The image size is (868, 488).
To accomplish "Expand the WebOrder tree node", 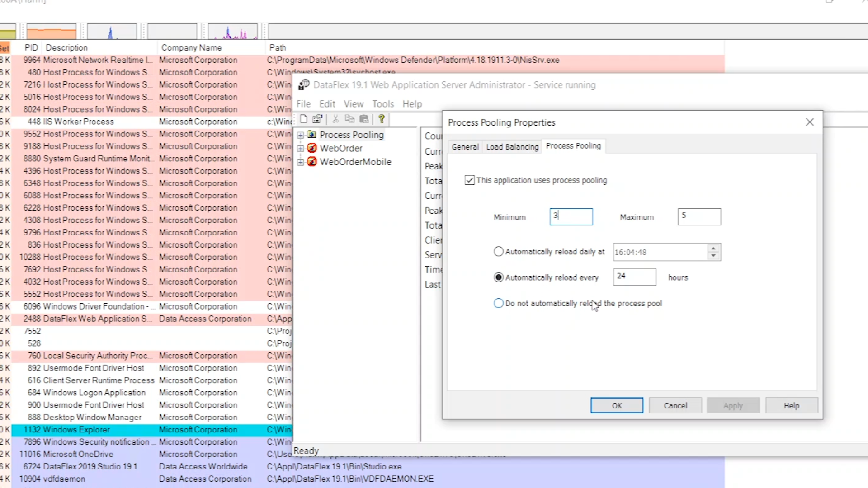I will pyautogui.click(x=301, y=148).
